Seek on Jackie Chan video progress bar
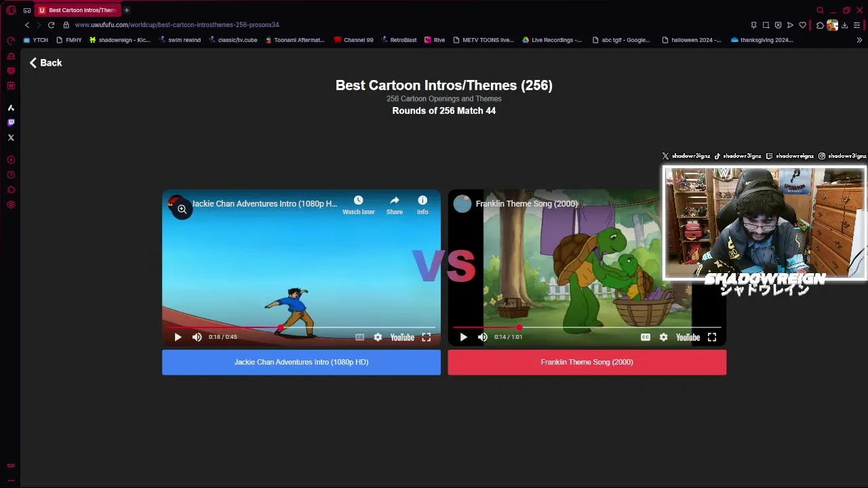The height and width of the screenshot is (488, 868). 301,328
